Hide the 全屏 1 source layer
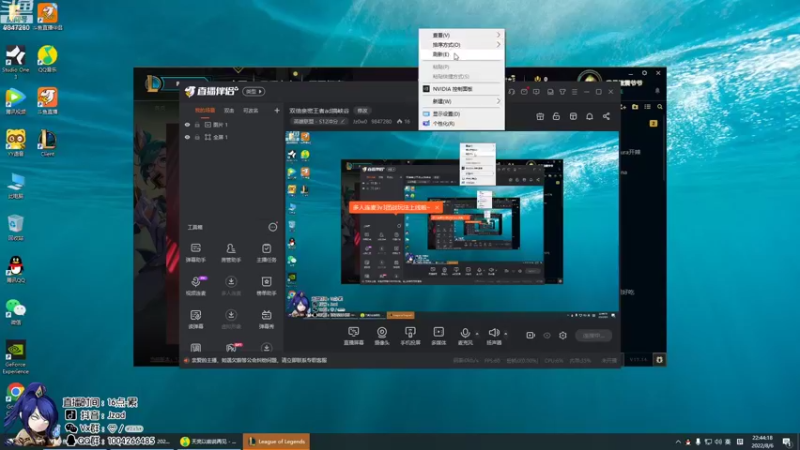 pyautogui.click(x=187, y=137)
